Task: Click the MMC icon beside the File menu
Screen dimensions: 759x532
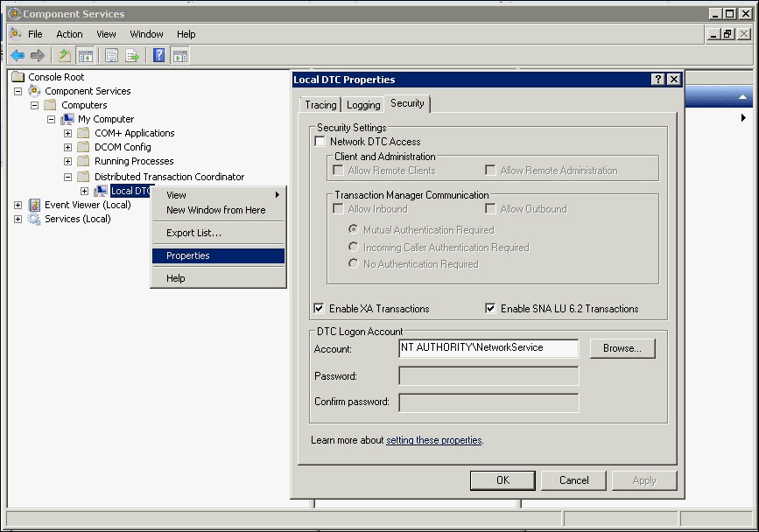Action: [16, 34]
